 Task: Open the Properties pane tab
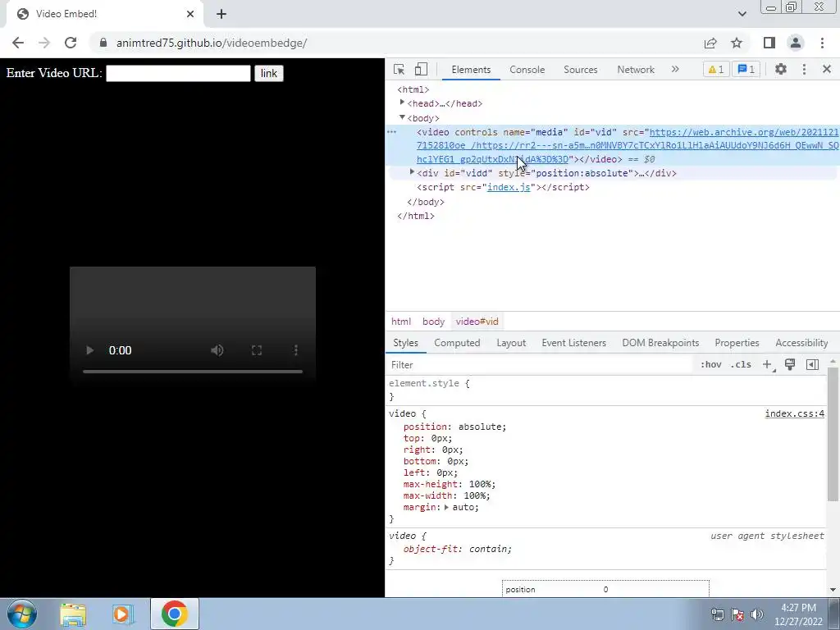pos(737,343)
